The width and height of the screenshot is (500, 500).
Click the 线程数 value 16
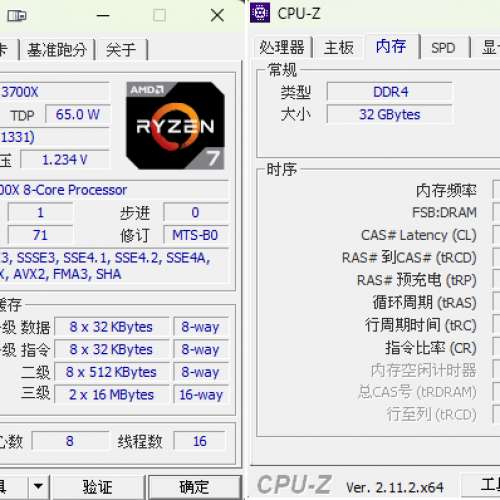point(200,441)
